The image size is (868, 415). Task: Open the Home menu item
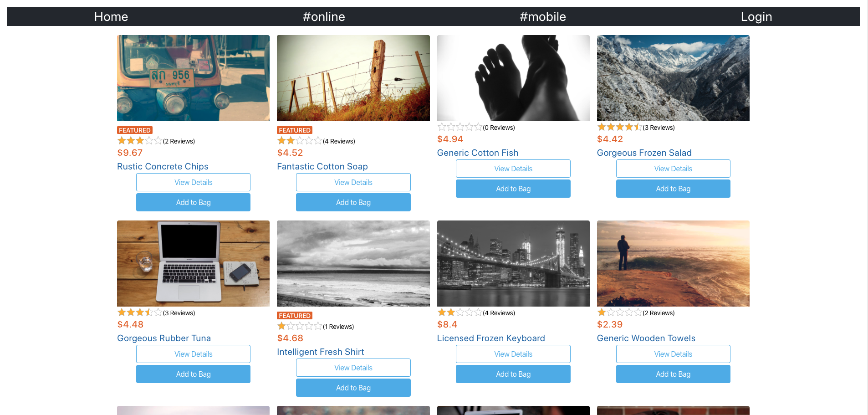(111, 16)
